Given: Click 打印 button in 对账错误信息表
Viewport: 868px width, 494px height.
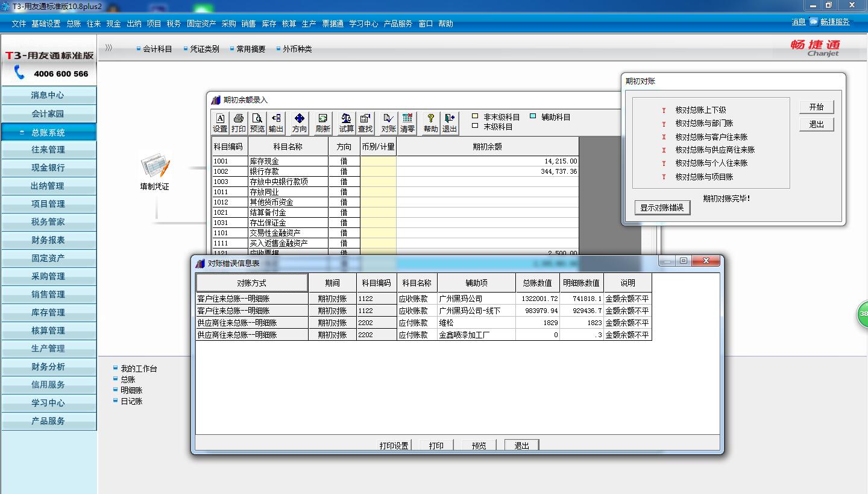Looking at the screenshot, I should click(x=436, y=446).
